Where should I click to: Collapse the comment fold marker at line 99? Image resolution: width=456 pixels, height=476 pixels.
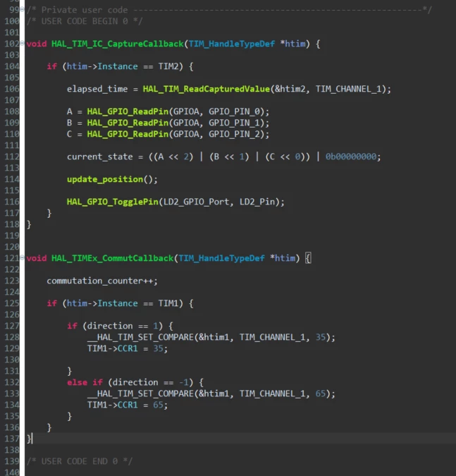[22, 9]
